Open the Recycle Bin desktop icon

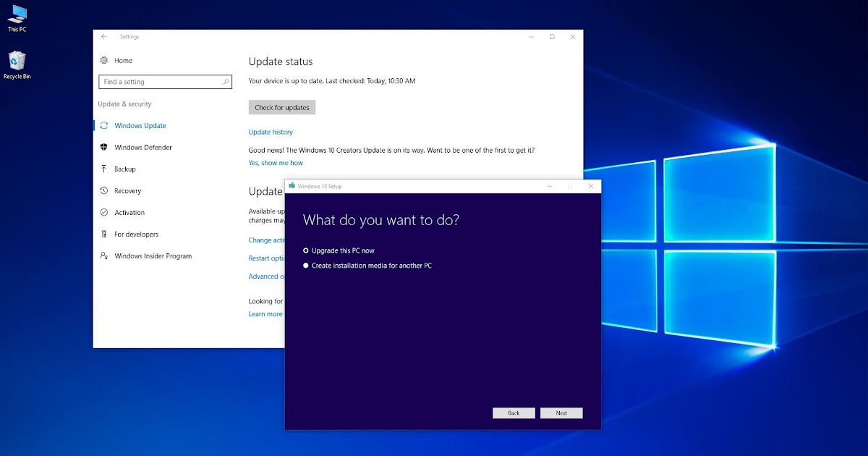(17, 65)
